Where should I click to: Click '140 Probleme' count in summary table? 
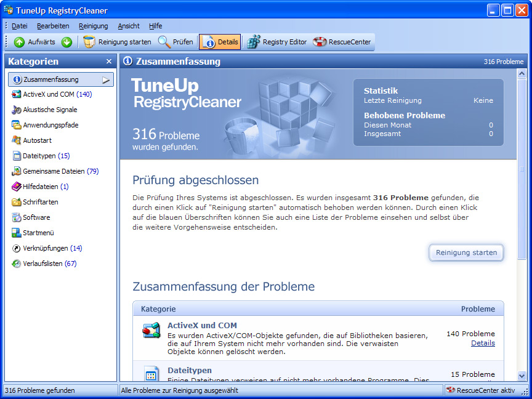[x=470, y=334]
